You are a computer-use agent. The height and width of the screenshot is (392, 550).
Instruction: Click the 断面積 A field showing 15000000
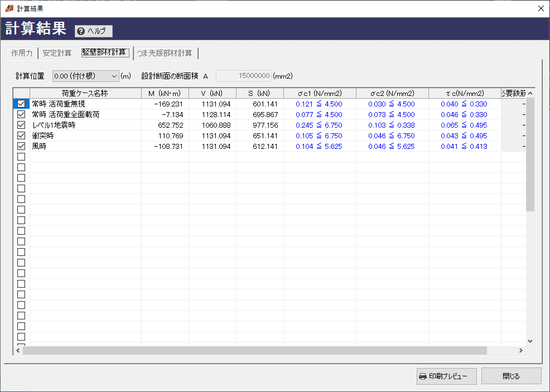[243, 76]
